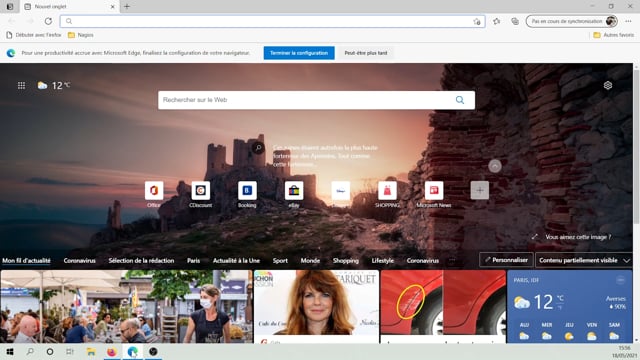The width and height of the screenshot is (640, 360).
Task: Select the Paris feed tab
Action: 193,260
